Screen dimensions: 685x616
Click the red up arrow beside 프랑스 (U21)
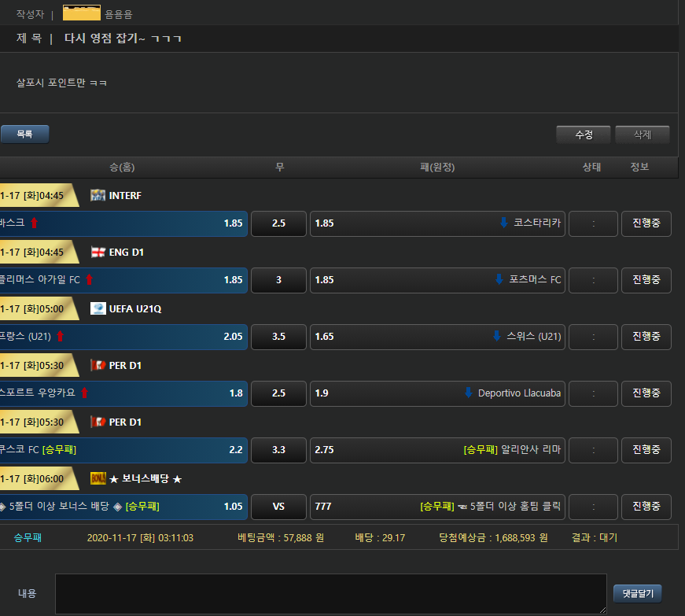pyautogui.click(x=60, y=337)
